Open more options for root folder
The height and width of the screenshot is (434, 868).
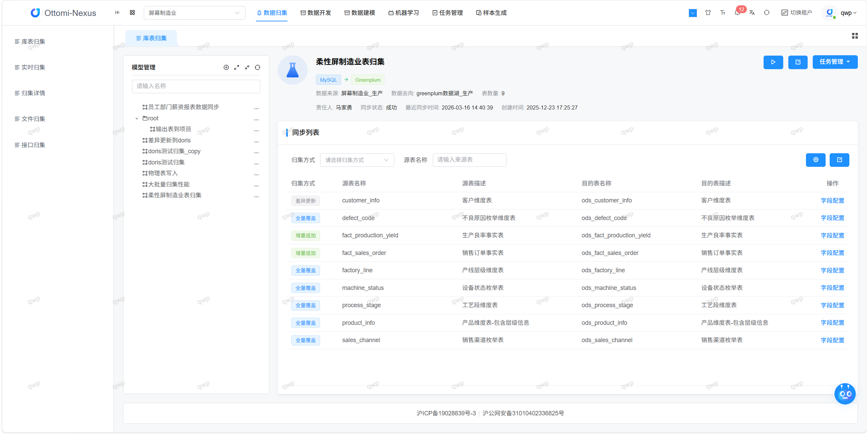(x=256, y=119)
